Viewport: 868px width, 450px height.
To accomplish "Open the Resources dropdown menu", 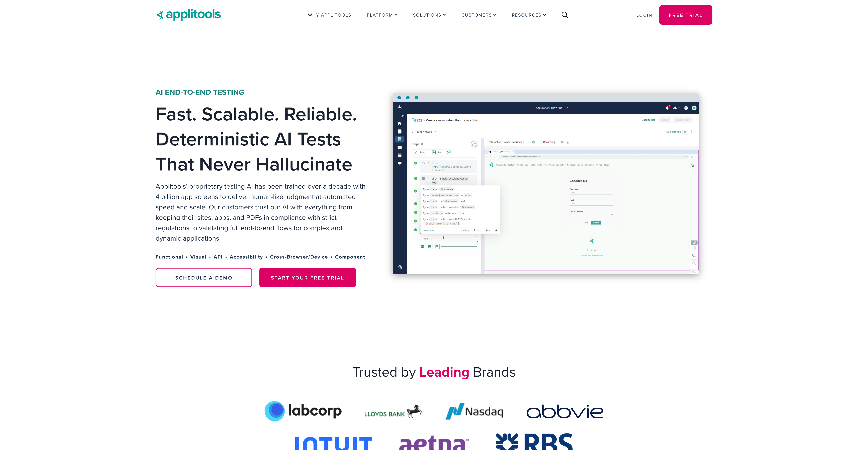I will (529, 15).
